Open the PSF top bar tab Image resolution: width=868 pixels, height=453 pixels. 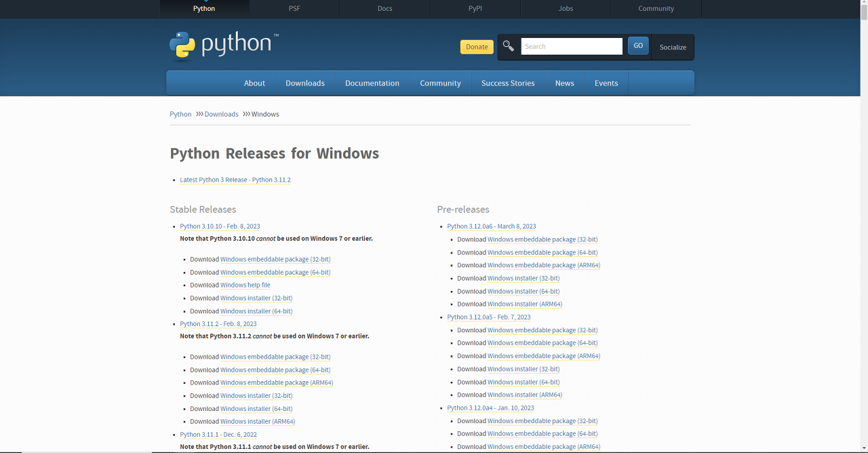tap(294, 9)
